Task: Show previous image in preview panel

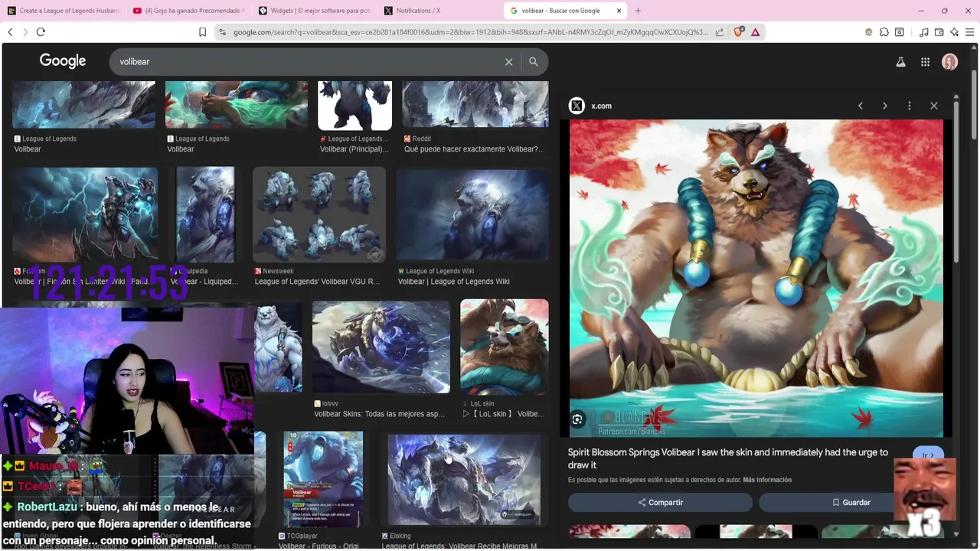Action: [861, 106]
